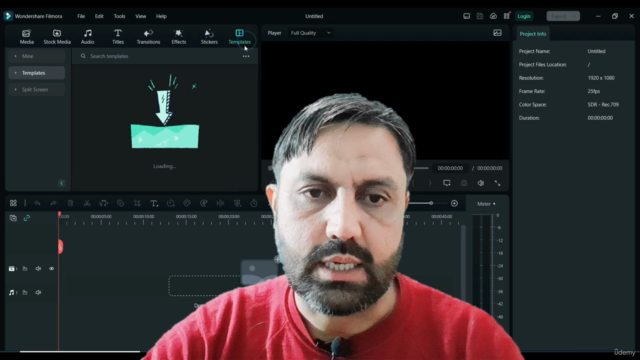Switch to the Audio tab
This screenshot has height=360, width=640.
coord(87,37)
